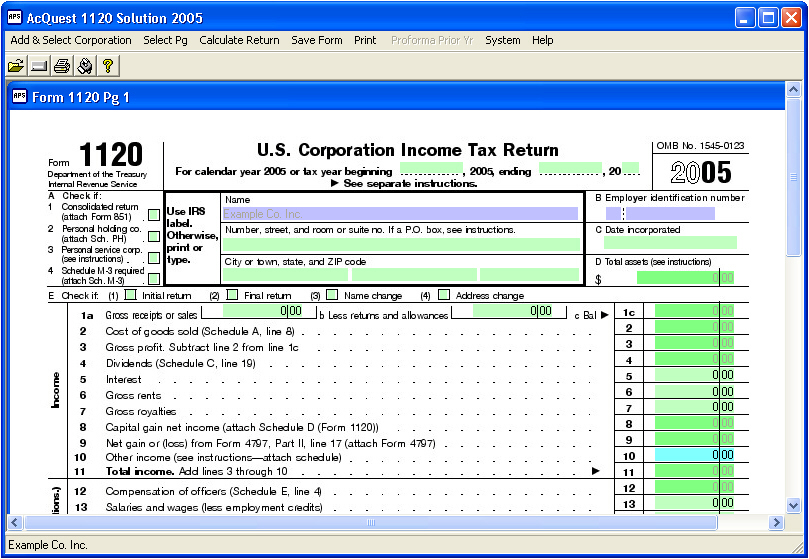Click the tax year ending date field
The height and width of the screenshot is (559, 809).
(x=570, y=168)
